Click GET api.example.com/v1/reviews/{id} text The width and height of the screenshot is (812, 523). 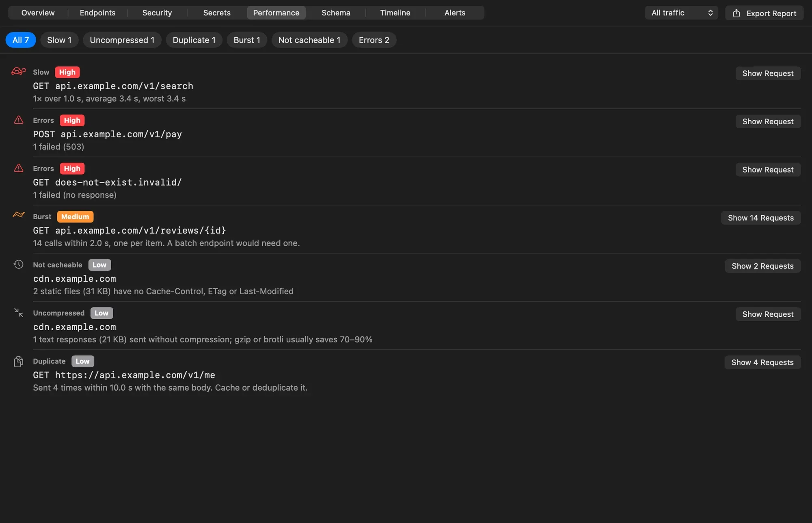pos(130,231)
